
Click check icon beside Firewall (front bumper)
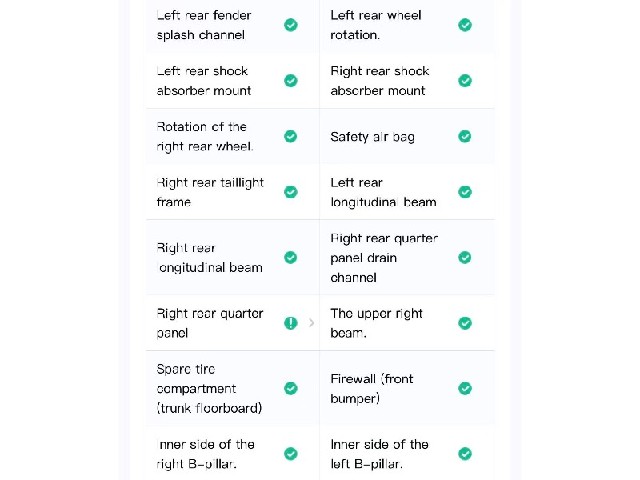[x=464, y=388]
